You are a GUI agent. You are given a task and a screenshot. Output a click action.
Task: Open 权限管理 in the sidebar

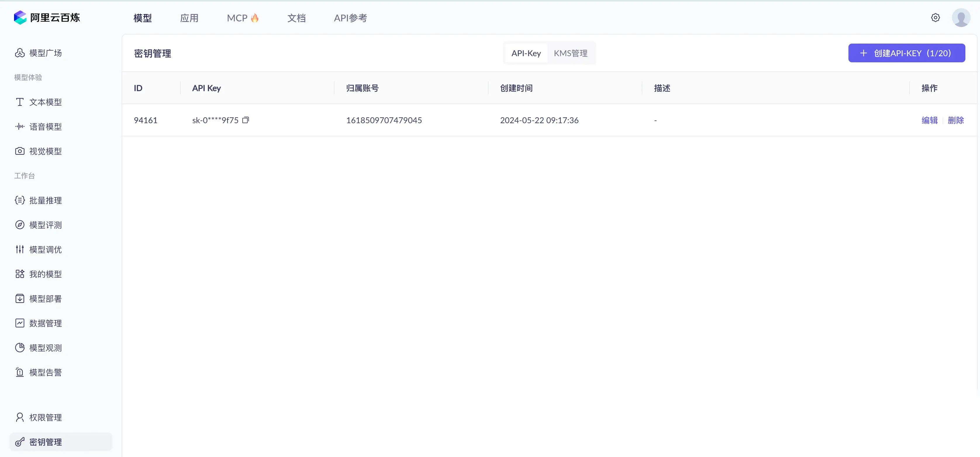point(45,418)
